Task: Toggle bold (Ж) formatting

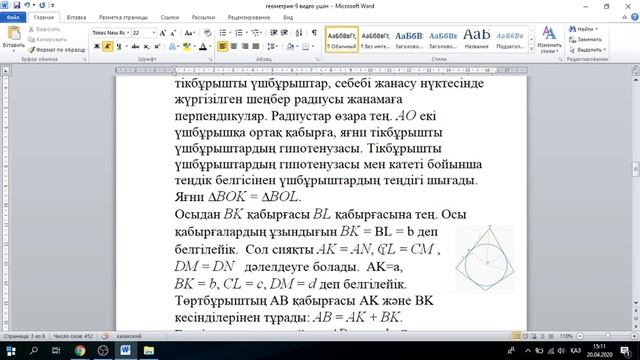Action: tap(97, 47)
